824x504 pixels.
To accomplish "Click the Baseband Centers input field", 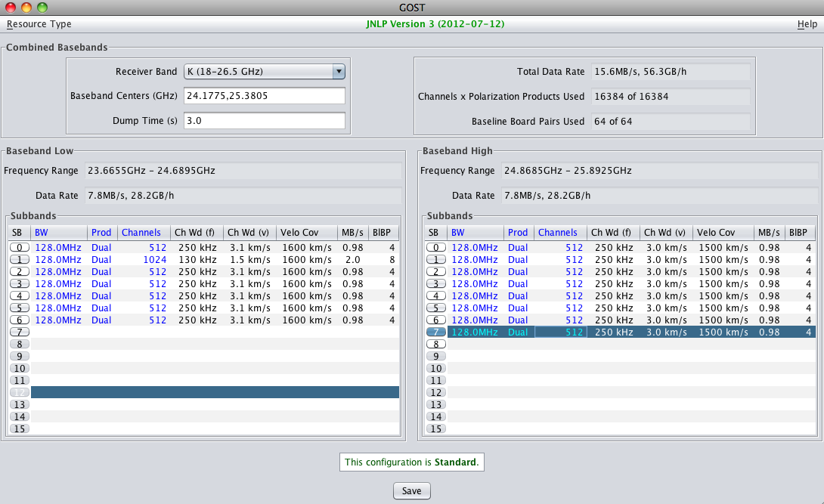I will 264,96.
